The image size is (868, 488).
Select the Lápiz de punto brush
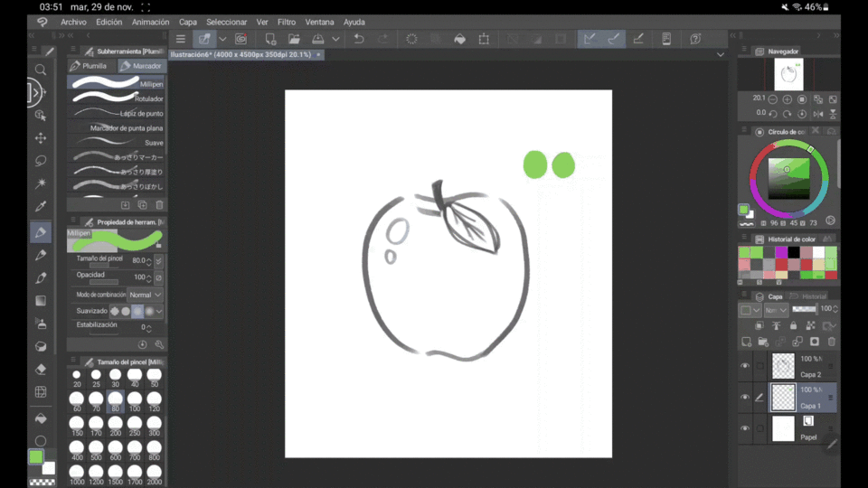point(117,113)
